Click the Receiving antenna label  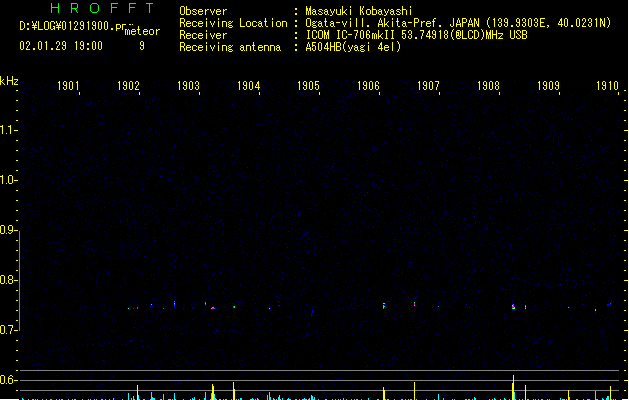point(230,47)
